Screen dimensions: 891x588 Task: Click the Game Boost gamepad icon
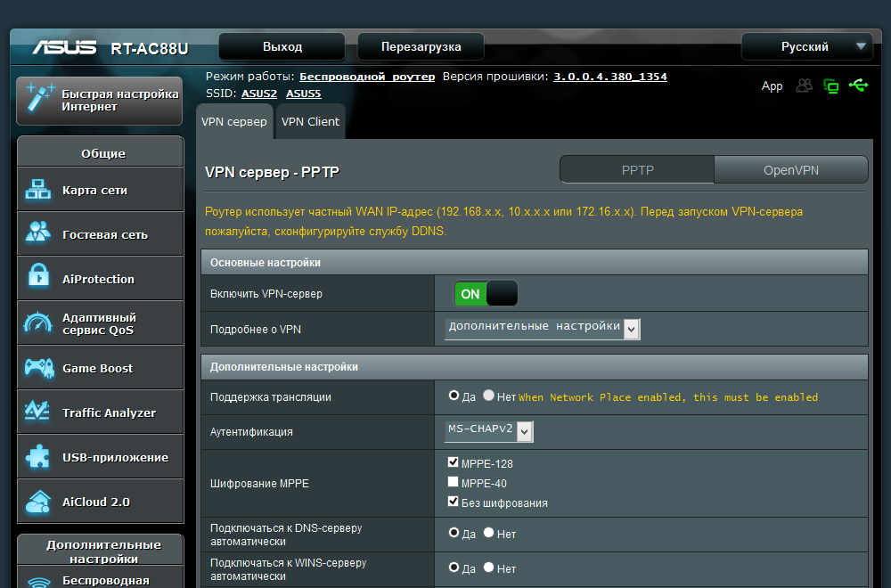[x=38, y=368]
